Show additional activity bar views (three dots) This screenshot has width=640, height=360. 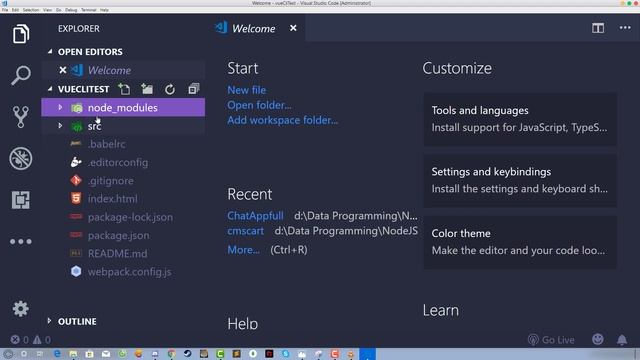(21, 242)
